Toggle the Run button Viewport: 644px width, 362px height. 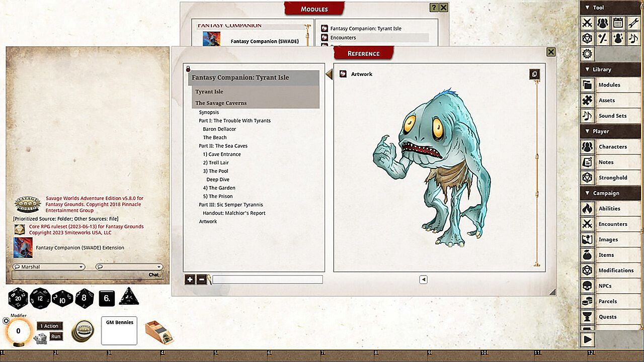(x=56, y=336)
